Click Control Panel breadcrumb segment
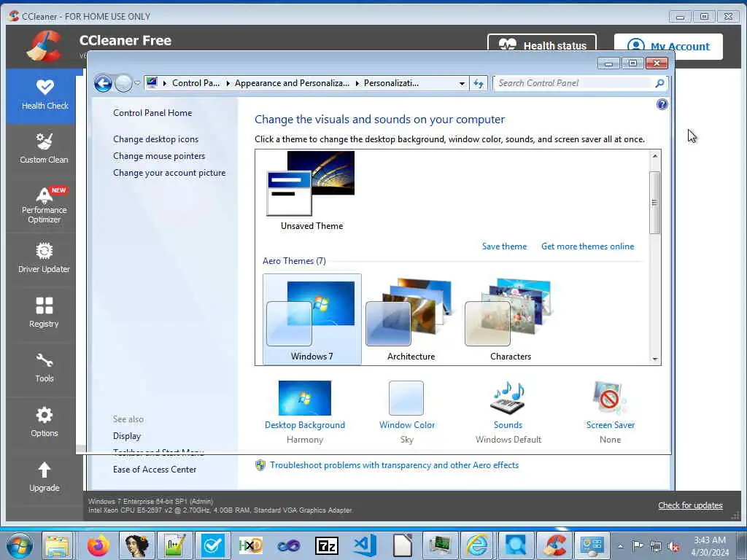The height and width of the screenshot is (560, 747). 196,83
